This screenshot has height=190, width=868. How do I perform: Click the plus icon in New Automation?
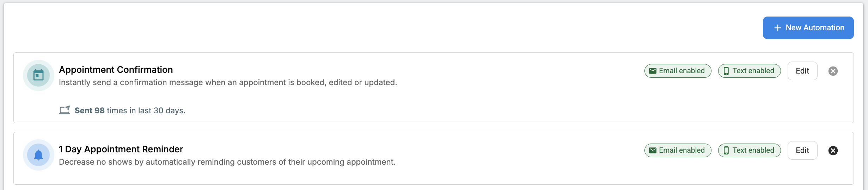point(777,28)
